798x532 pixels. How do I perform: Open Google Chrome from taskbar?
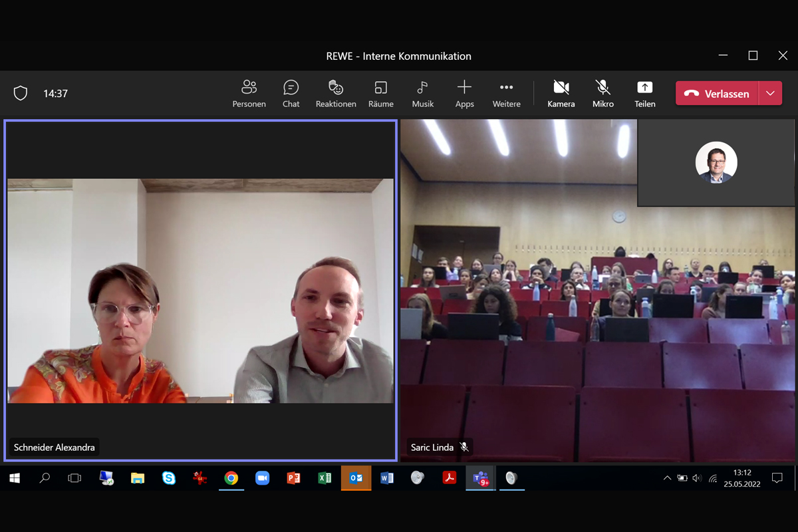pyautogui.click(x=231, y=478)
